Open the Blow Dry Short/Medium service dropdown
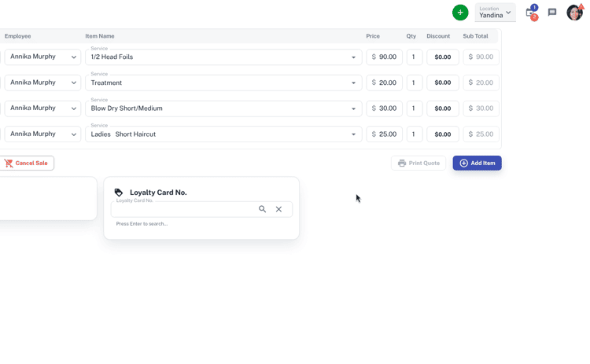 tap(353, 108)
